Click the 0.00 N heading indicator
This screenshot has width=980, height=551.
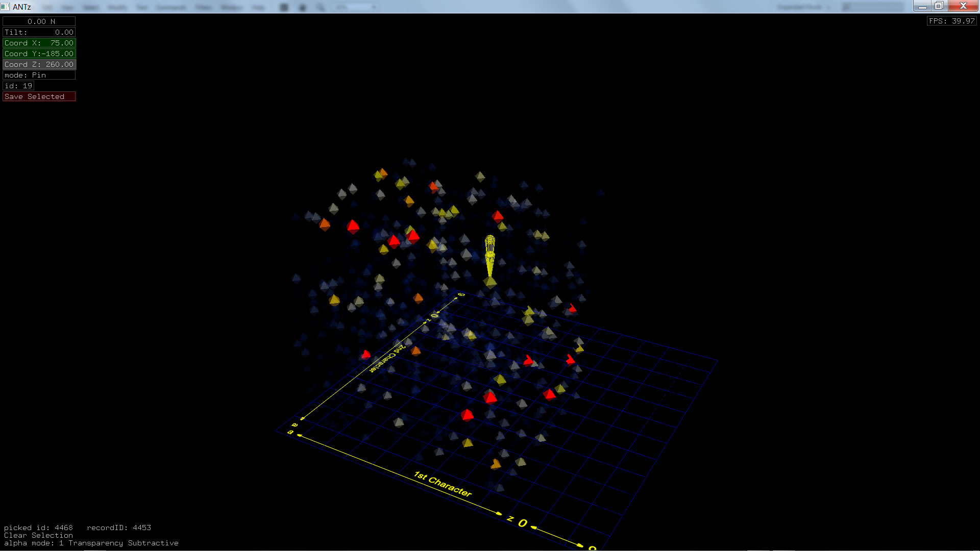39,21
